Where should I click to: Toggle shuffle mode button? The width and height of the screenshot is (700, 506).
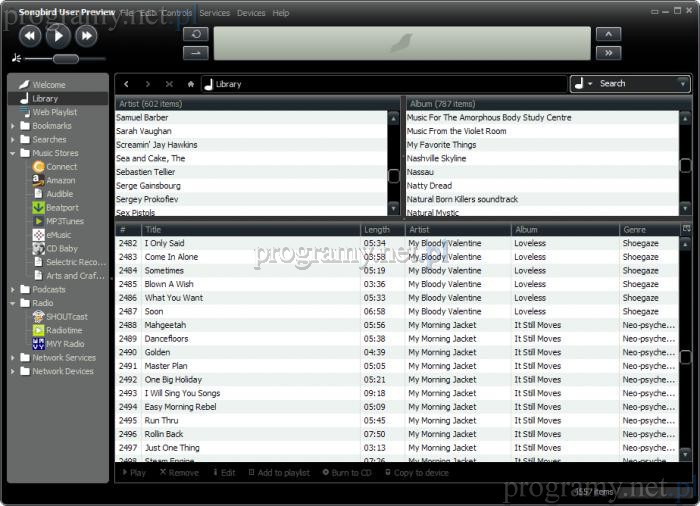click(x=197, y=52)
